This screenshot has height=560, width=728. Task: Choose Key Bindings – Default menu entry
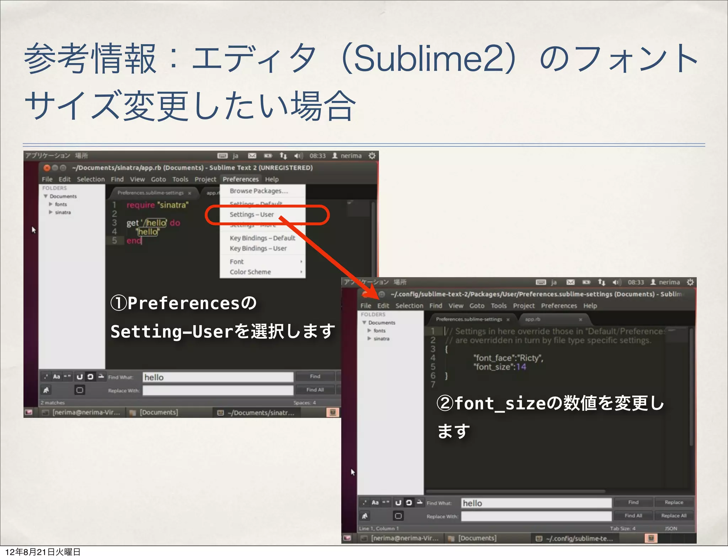pos(263,238)
